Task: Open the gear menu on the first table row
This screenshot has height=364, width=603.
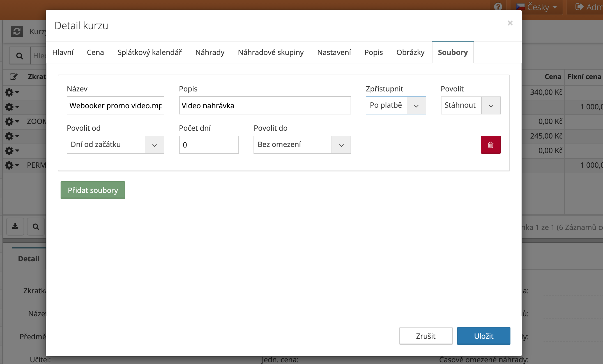Action: (x=12, y=92)
